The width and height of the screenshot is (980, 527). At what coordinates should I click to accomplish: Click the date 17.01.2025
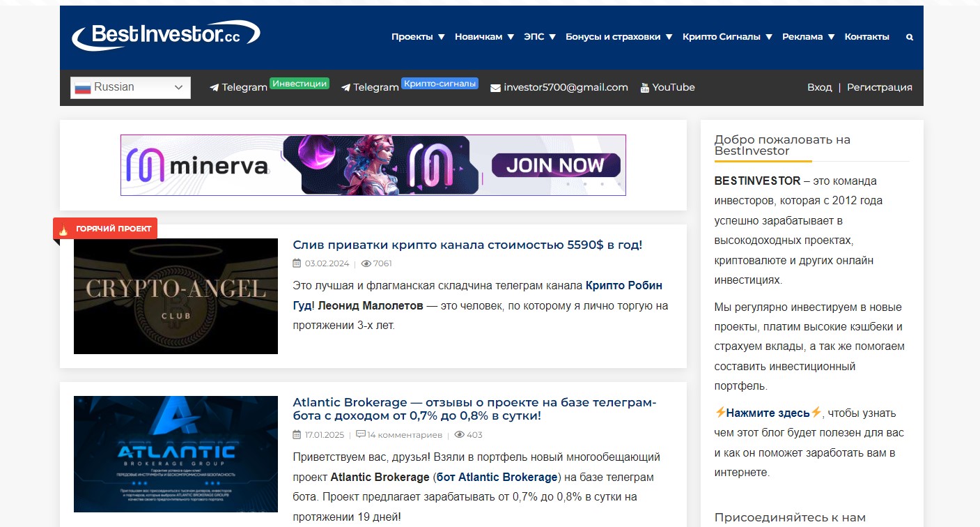(325, 435)
